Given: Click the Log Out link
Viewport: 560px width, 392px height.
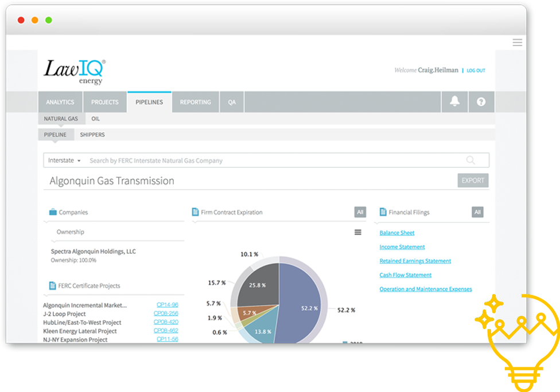Looking at the screenshot, I should (476, 70).
